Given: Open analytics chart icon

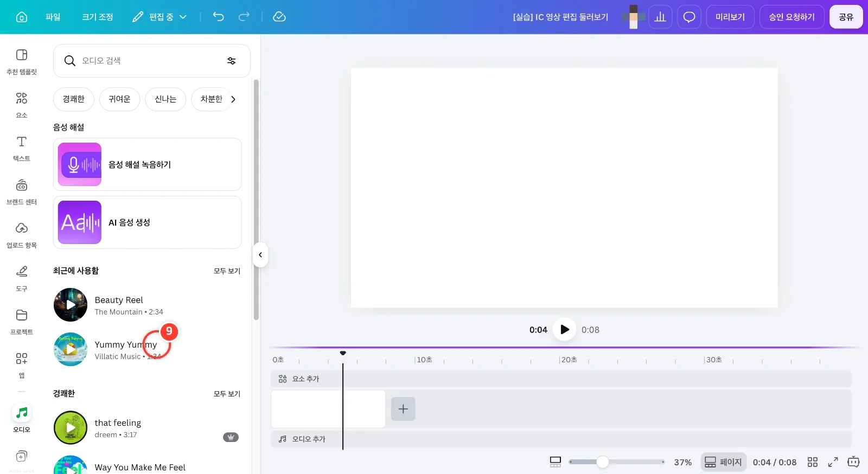Looking at the screenshot, I should click(660, 17).
